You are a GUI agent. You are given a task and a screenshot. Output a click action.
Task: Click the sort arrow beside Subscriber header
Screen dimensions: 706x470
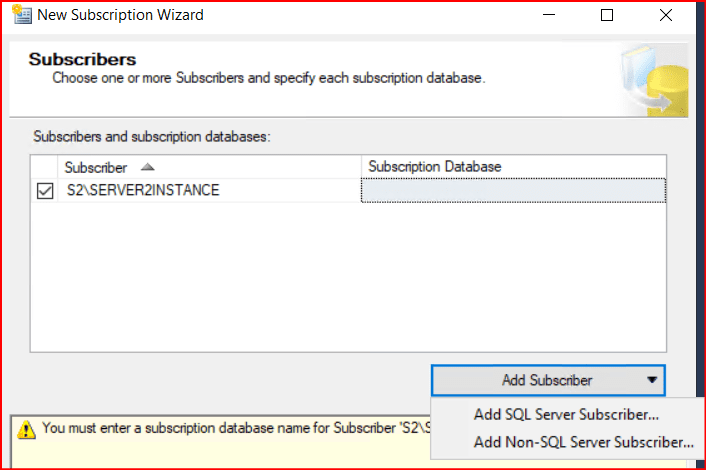point(148,167)
